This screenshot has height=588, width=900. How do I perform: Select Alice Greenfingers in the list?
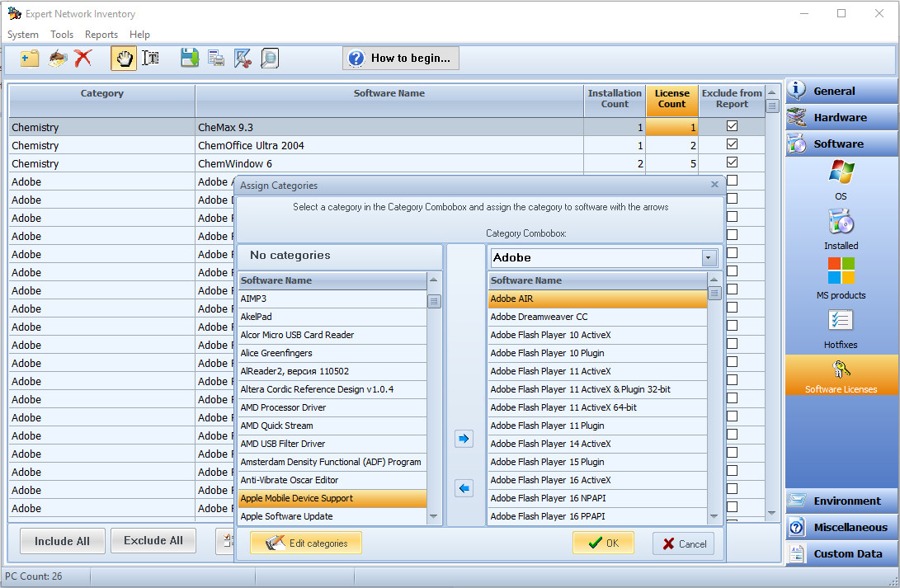(x=332, y=353)
